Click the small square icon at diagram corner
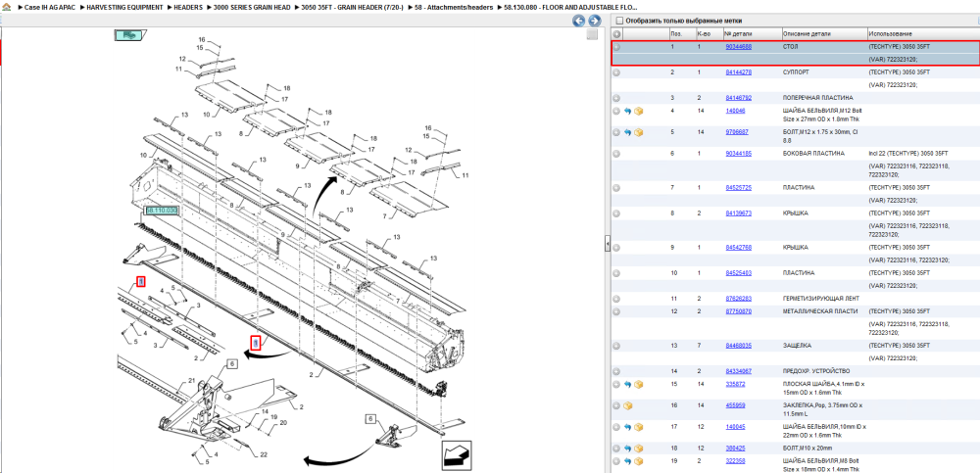The height and width of the screenshot is (473, 980). tap(592, 35)
